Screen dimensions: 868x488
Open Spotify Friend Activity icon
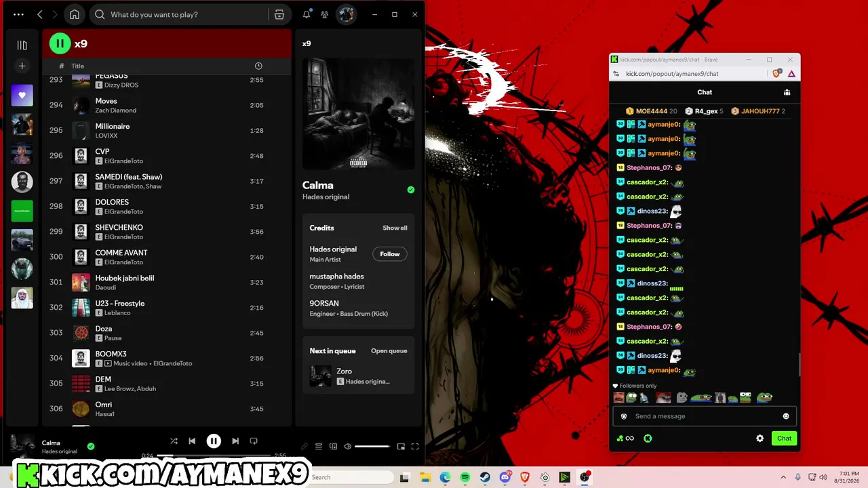tap(325, 14)
